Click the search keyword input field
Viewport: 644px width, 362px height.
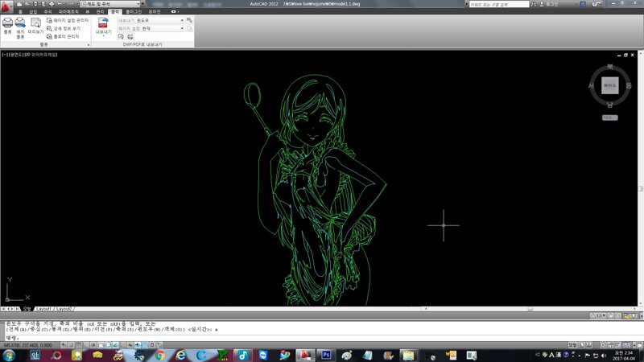pos(499,4)
